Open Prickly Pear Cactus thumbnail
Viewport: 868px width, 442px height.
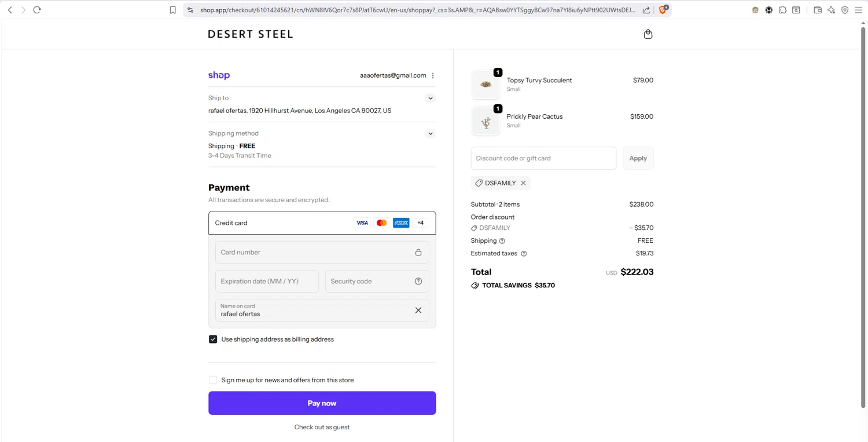tap(486, 121)
